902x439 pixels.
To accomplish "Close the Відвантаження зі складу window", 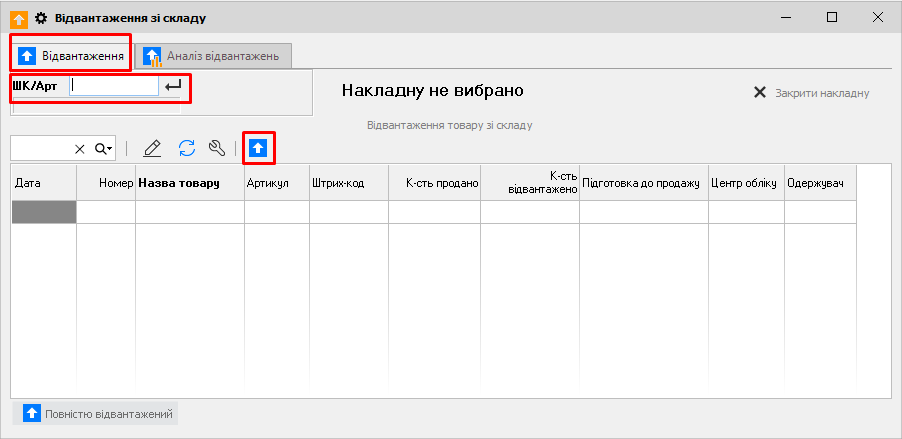I will point(878,18).
